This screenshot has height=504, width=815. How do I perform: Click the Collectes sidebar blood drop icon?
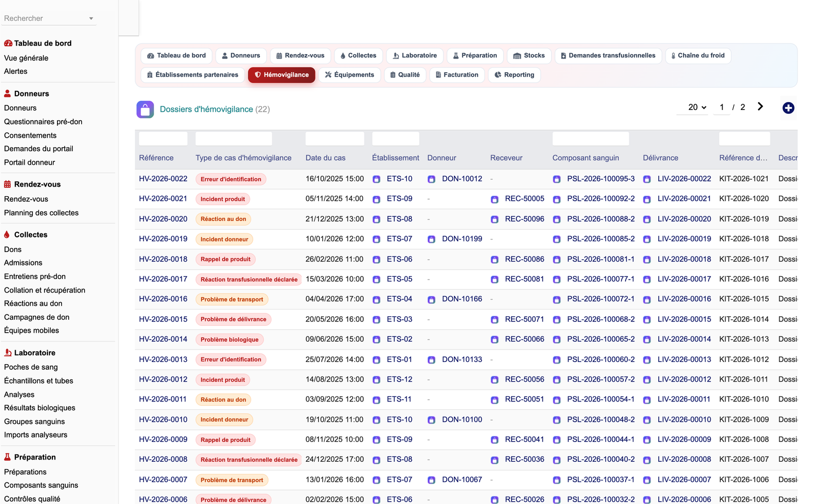tap(7, 235)
